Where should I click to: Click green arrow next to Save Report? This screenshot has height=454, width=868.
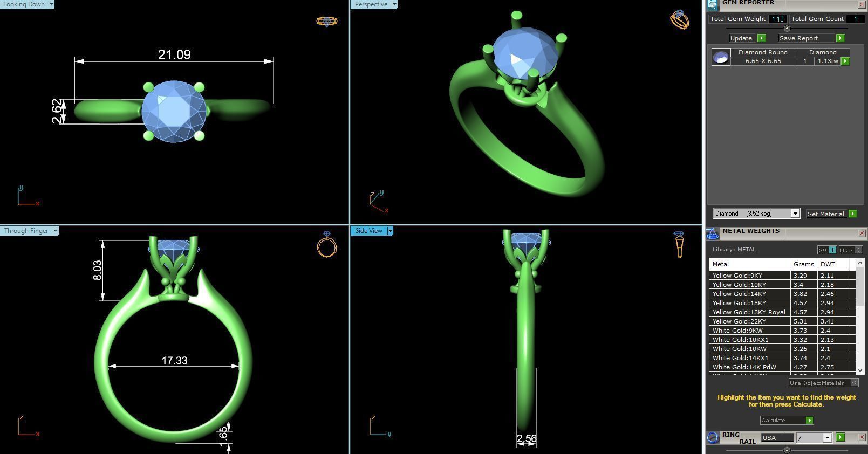pos(840,38)
